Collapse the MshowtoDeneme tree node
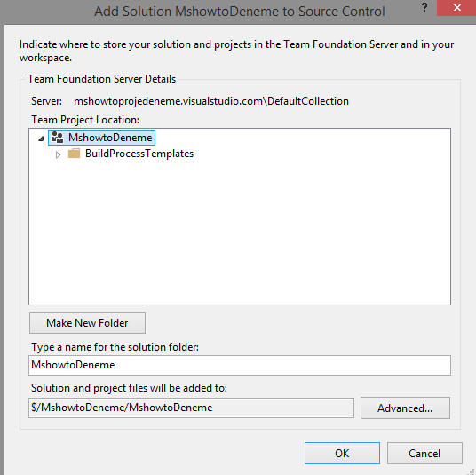Viewport: 476px width, 475px height. click(41, 139)
